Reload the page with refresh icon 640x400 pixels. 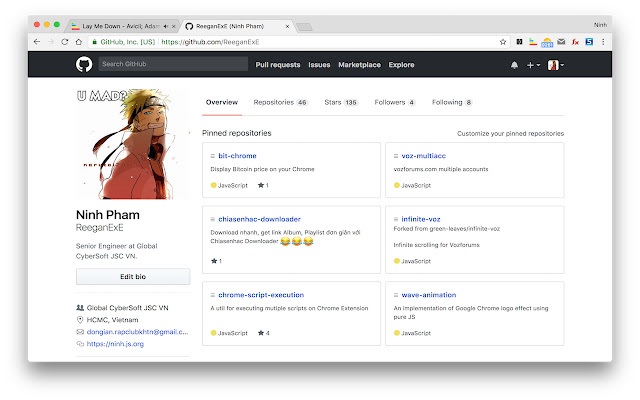point(64,42)
